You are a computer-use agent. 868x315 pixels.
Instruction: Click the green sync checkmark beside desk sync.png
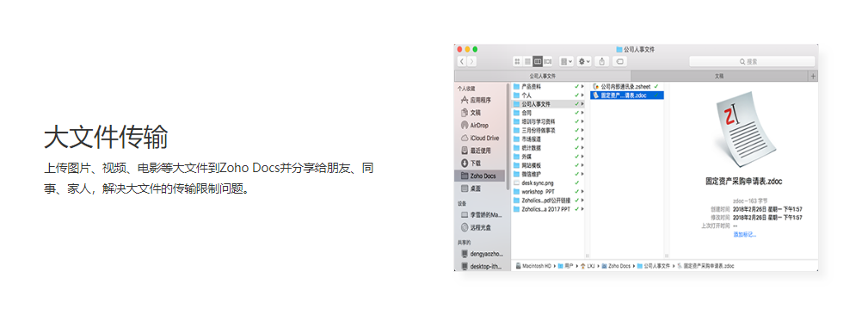(577, 182)
